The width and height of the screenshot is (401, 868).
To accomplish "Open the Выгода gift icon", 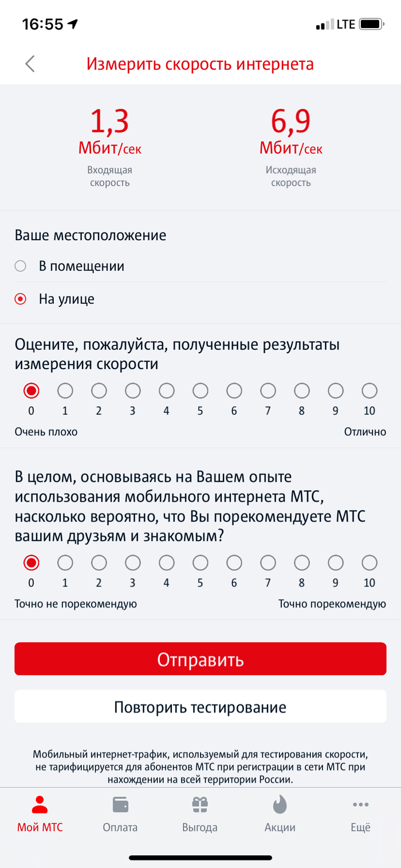I will (x=200, y=804).
